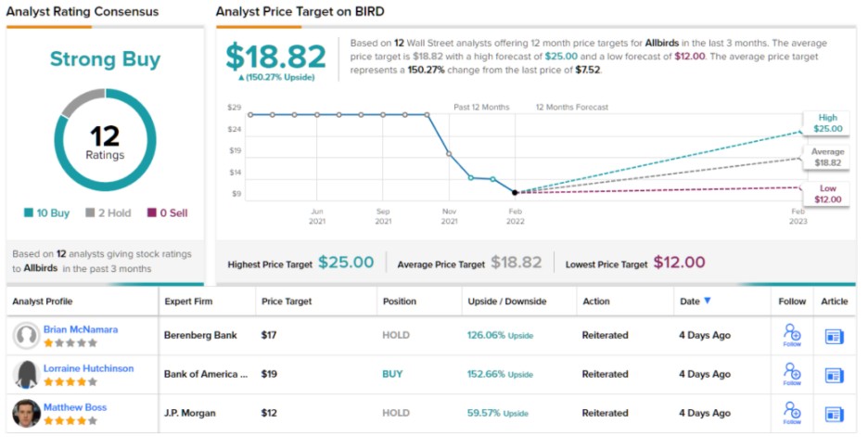Select the 0 Sell legend swatch

click(152, 213)
